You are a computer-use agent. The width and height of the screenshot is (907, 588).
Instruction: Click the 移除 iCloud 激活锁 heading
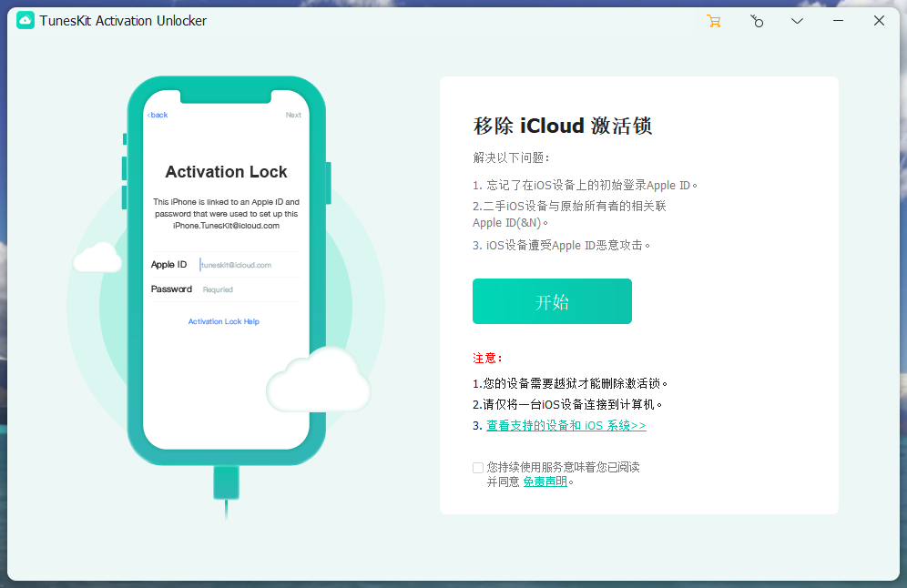562,126
